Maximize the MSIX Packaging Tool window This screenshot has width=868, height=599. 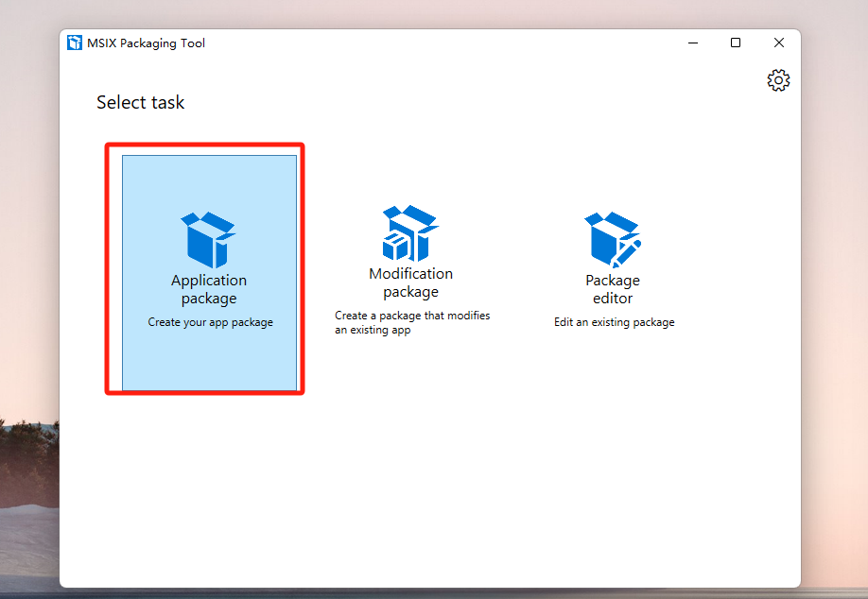coord(736,43)
